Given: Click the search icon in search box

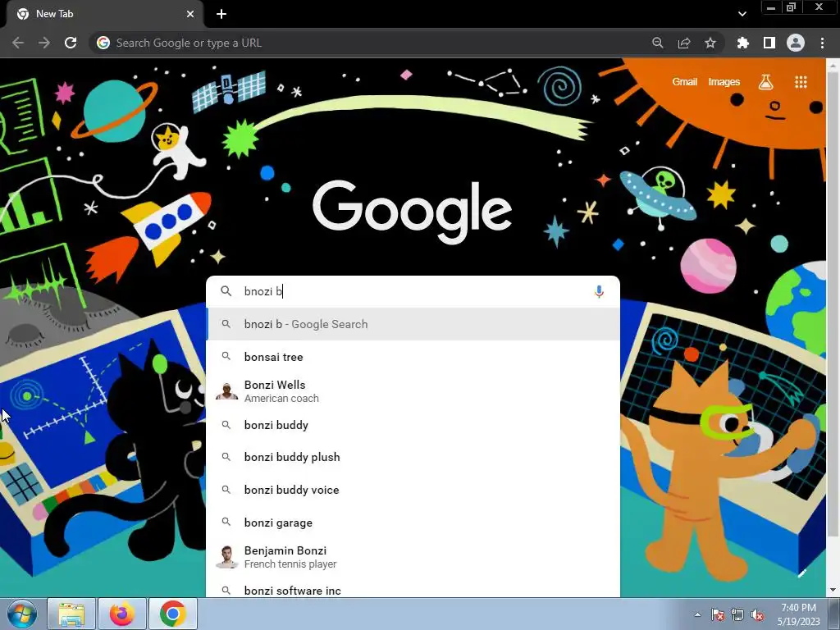Looking at the screenshot, I should click(226, 291).
